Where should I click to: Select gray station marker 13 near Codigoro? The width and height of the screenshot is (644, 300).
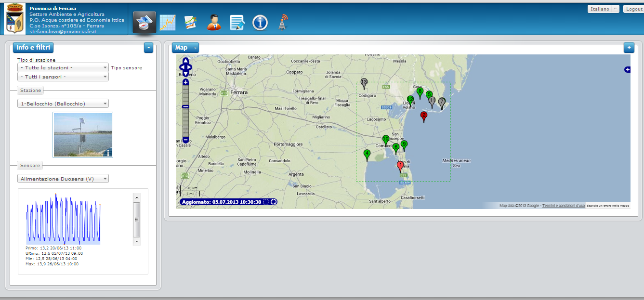click(x=364, y=83)
